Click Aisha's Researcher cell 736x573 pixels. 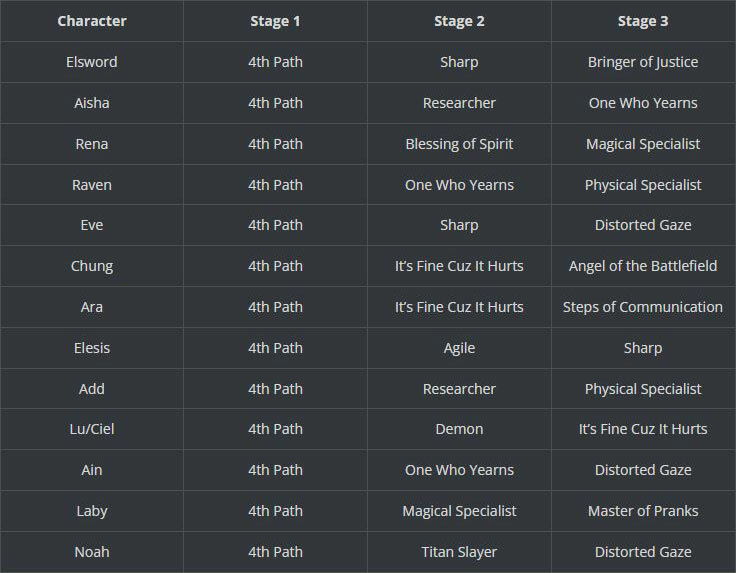(459, 103)
